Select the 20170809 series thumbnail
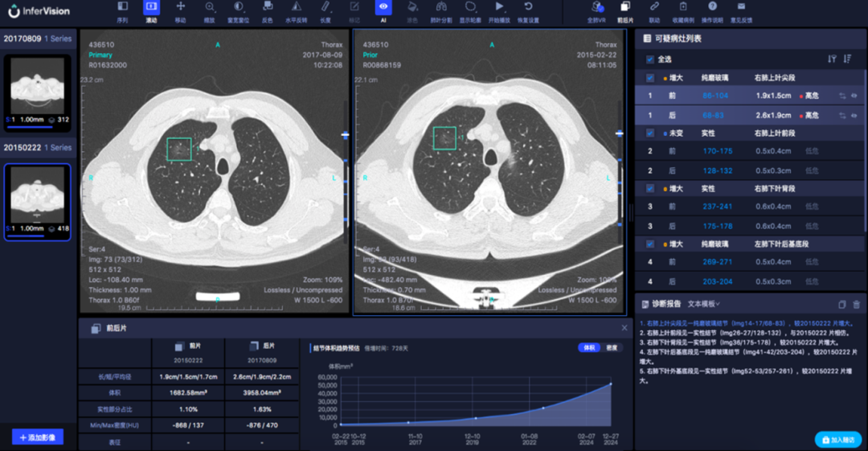 tap(38, 92)
